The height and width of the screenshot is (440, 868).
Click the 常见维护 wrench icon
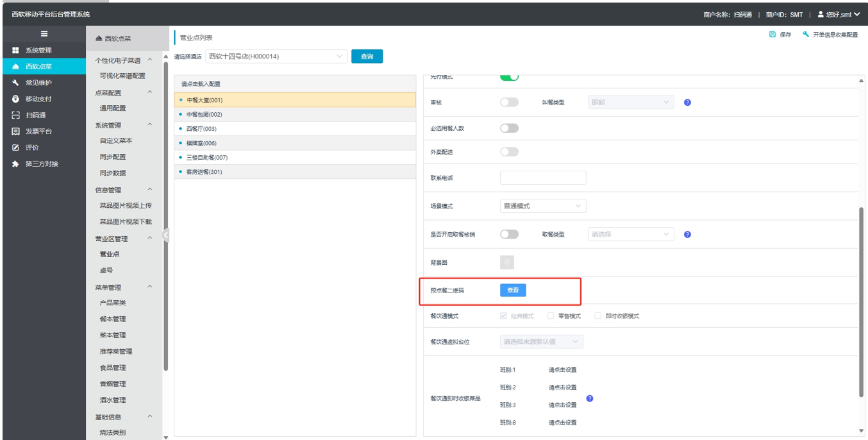15,83
